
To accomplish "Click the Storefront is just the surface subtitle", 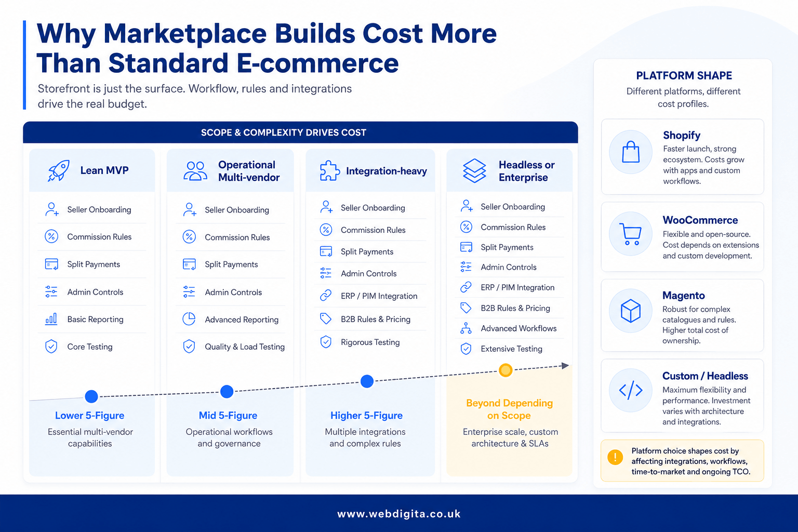I will click(195, 96).
